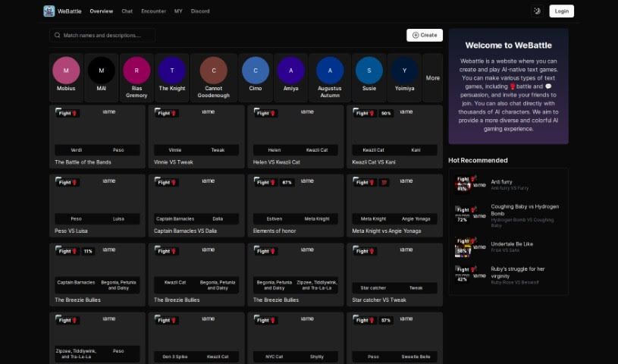Open the Elements of honor match

click(x=296, y=206)
